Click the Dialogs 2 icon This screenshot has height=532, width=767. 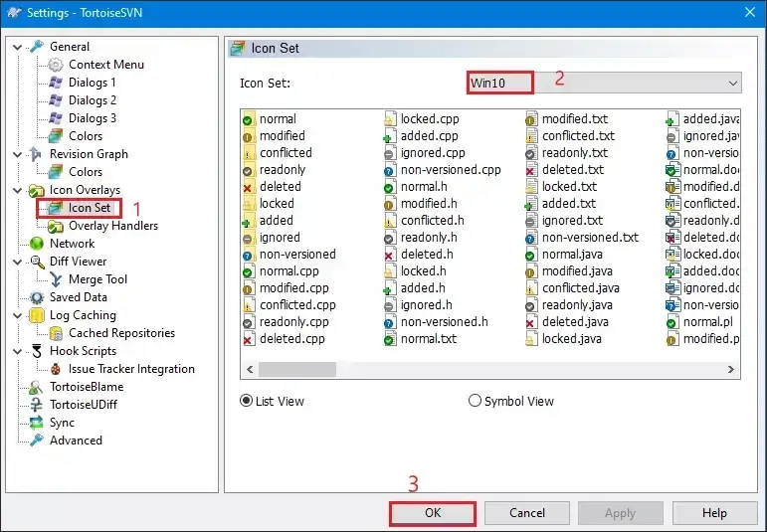coord(56,100)
